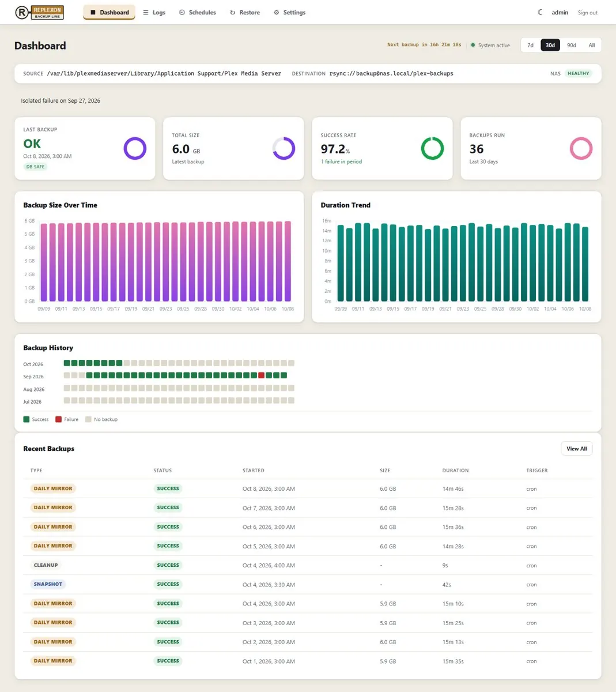
Task: Click the Jul 2026 history row label
Action: point(32,401)
